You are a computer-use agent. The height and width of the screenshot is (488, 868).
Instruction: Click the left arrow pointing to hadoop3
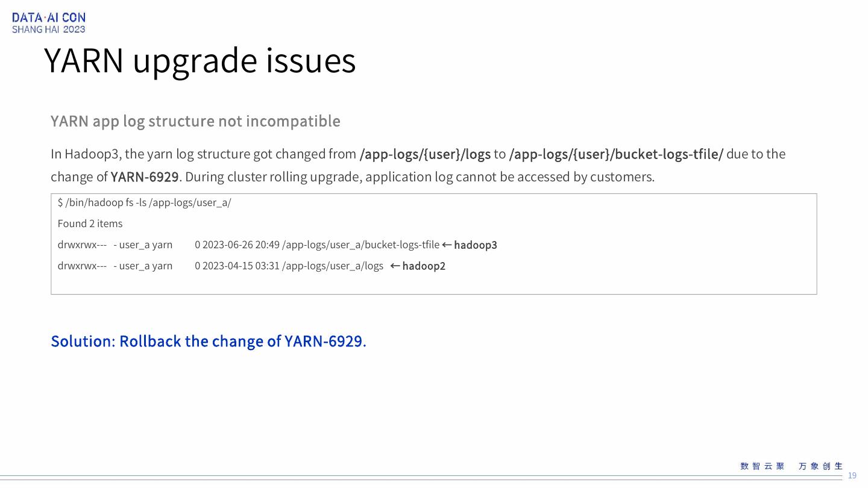tap(447, 245)
